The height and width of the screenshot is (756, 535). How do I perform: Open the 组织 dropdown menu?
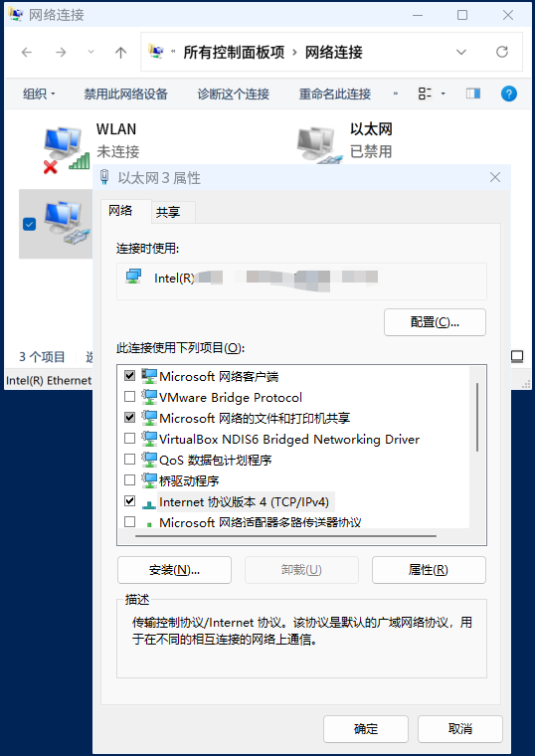pos(39,94)
